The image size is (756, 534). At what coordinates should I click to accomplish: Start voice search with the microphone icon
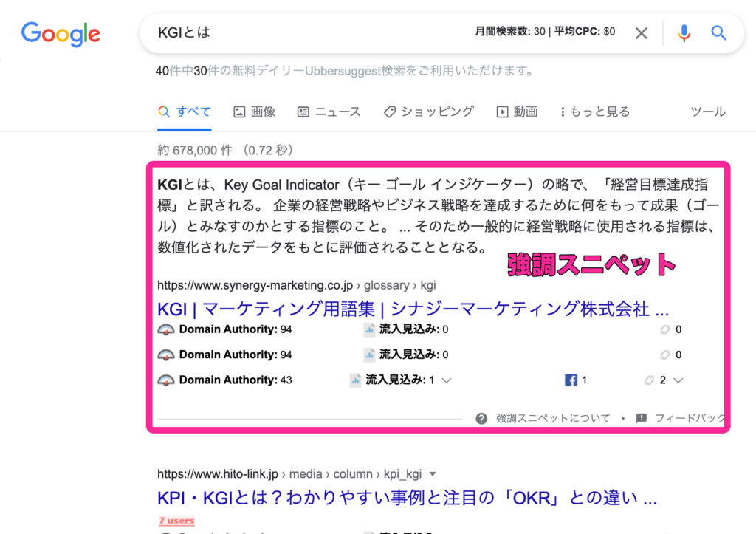(x=684, y=33)
